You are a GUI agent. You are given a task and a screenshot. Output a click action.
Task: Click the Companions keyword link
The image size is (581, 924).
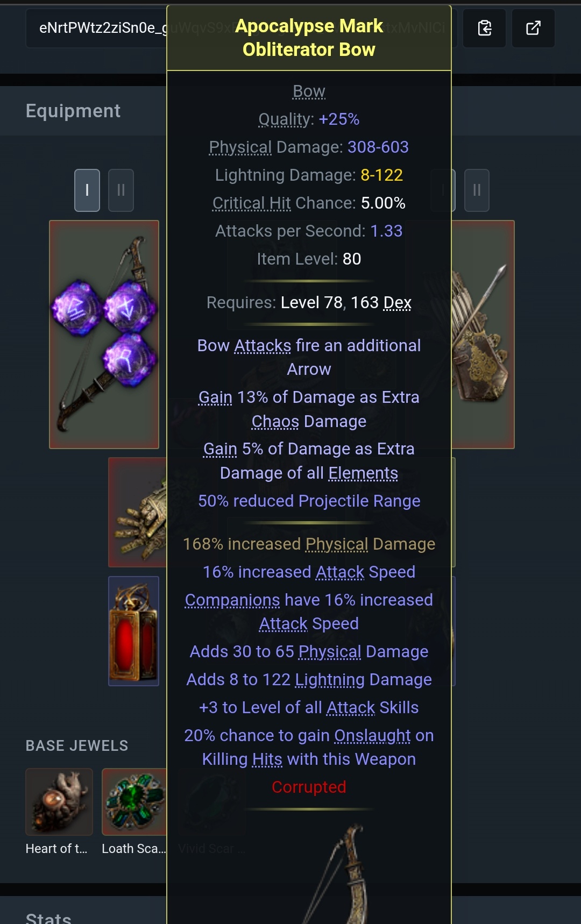click(x=232, y=600)
